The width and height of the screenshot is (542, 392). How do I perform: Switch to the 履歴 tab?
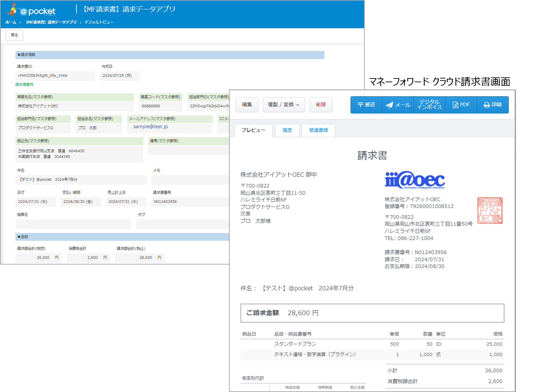287,130
